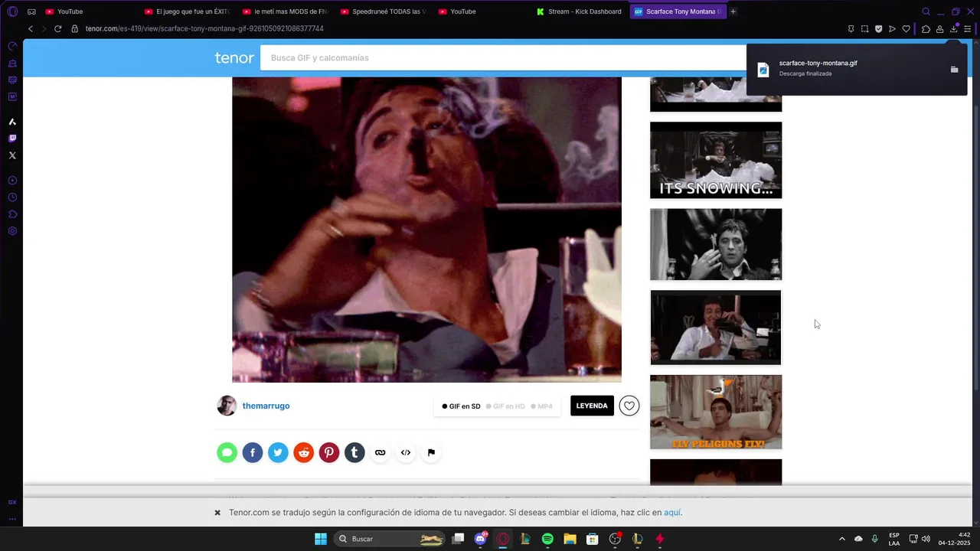Open Twitch in the Opera sidebar
Screen dimensions: 980x551
[x=12, y=139]
